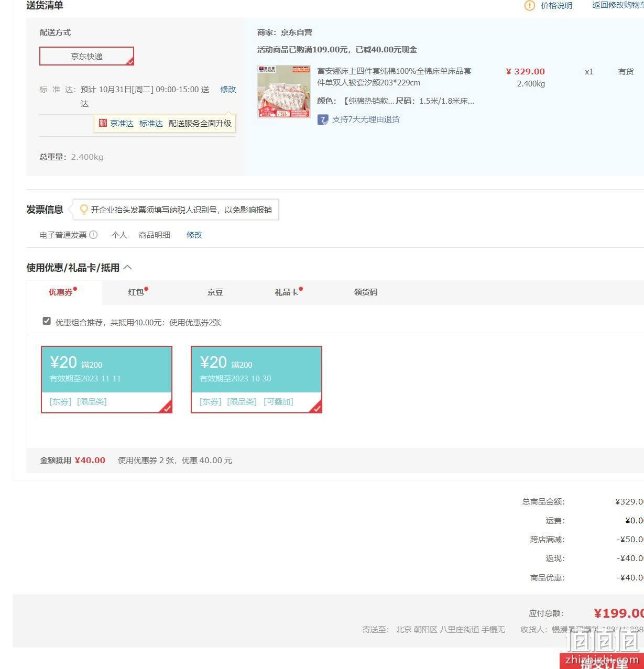Select the ¥20 coupon expiring 2023-10-30
This screenshot has height=669, width=644.
257,379
